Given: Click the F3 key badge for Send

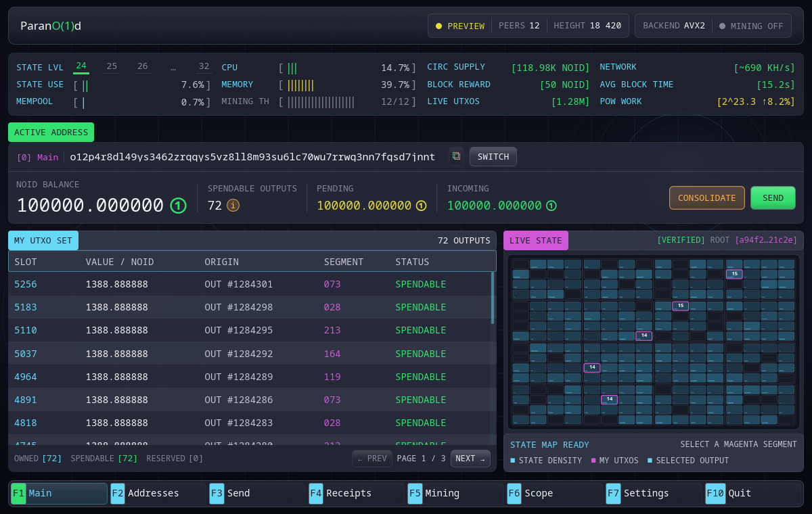Looking at the screenshot, I should point(217,493).
